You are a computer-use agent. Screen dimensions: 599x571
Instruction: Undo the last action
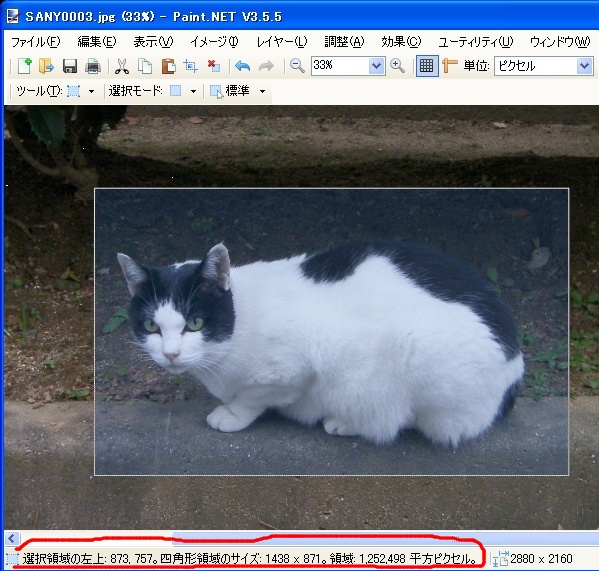coord(243,66)
